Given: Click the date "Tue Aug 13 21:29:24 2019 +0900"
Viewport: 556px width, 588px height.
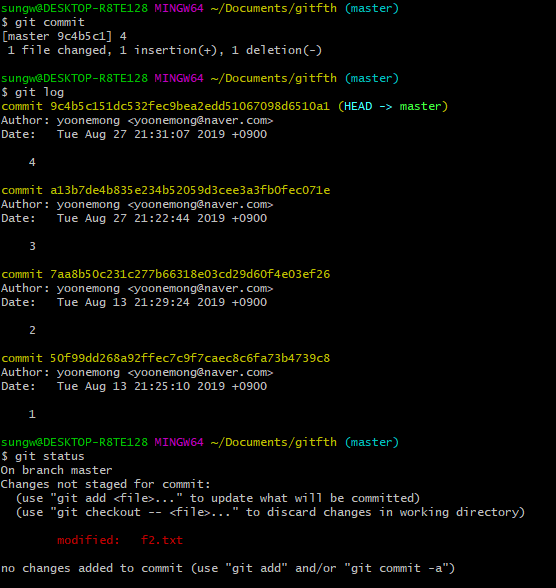Looking at the screenshot, I should (x=162, y=302).
